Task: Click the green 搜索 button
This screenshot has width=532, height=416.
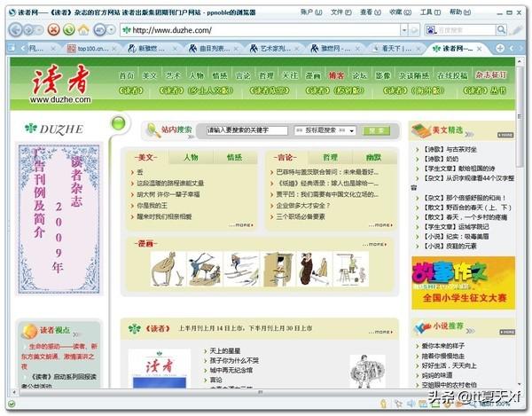Action: (x=376, y=130)
